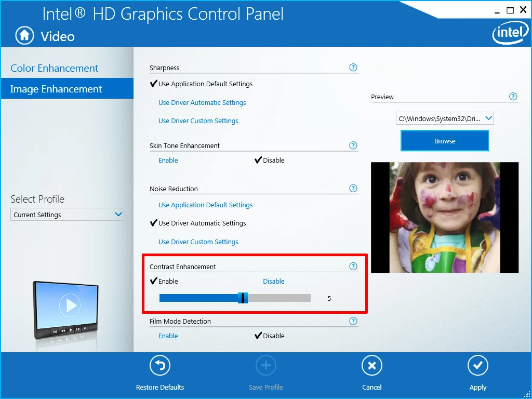This screenshot has width=532, height=399.
Task: Click the Contrast Enhancement heading
Action: [182, 267]
